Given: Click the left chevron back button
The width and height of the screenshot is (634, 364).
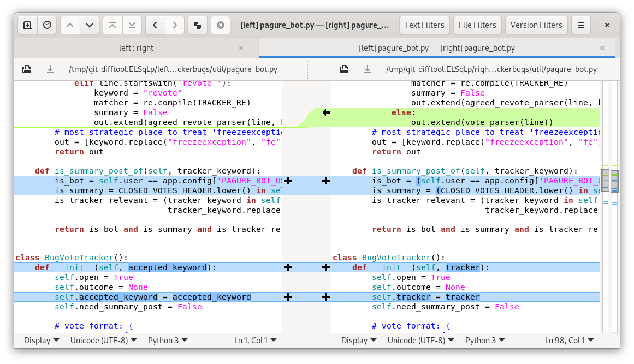Looking at the screenshot, I should (x=155, y=25).
